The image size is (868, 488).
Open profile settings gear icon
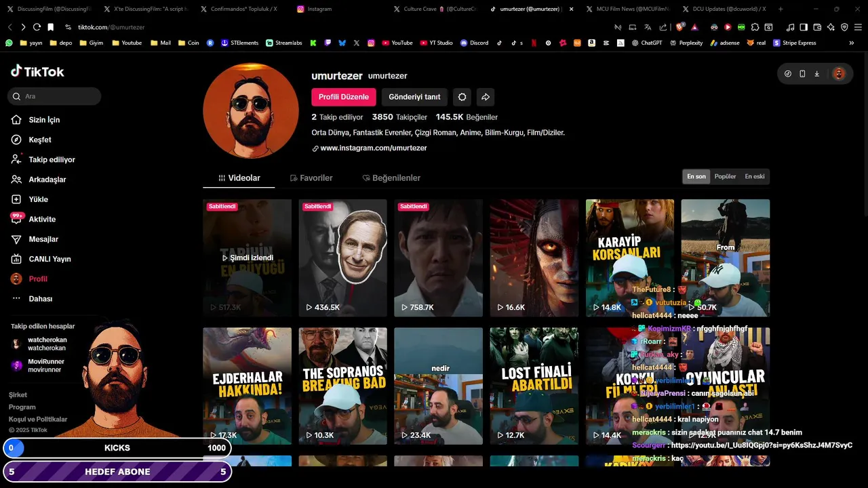[x=462, y=97]
